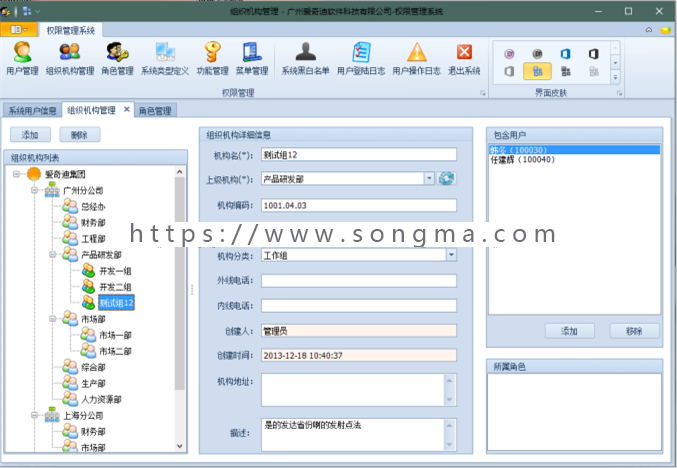Select 工程部 in the tree
The height and width of the screenshot is (468, 677).
pos(93,239)
